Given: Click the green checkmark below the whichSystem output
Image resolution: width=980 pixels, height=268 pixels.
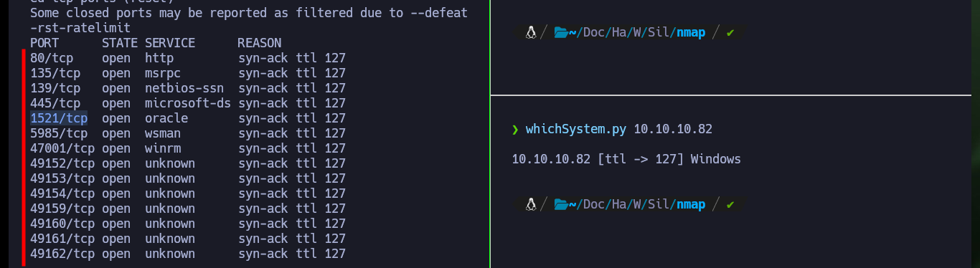Looking at the screenshot, I should [x=730, y=204].
